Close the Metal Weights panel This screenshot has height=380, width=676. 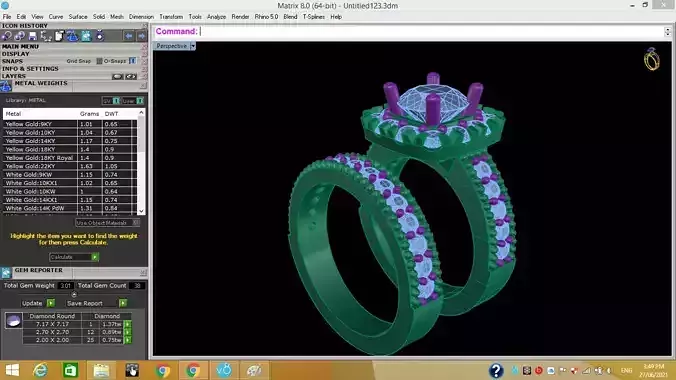tap(143, 86)
